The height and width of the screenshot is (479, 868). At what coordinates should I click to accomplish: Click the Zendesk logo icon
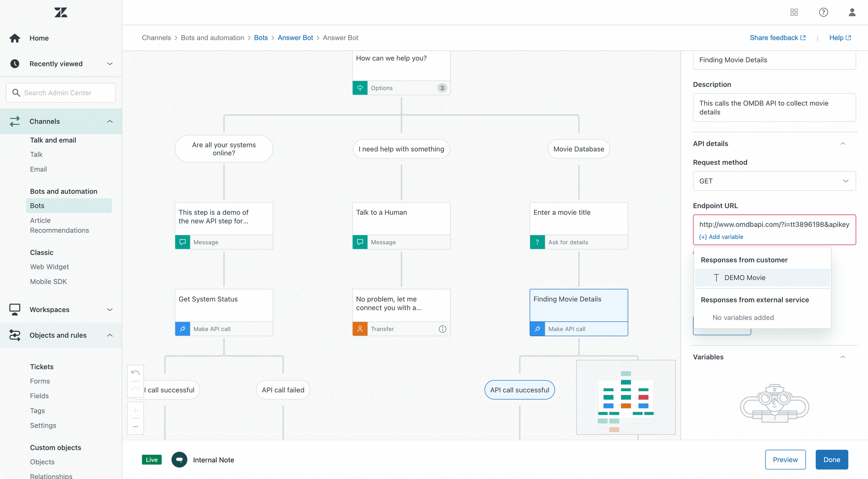pos(61,12)
